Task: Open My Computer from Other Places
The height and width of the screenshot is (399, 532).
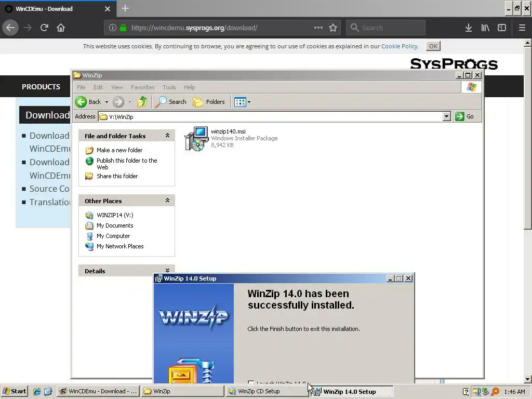Action: (113, 236)
